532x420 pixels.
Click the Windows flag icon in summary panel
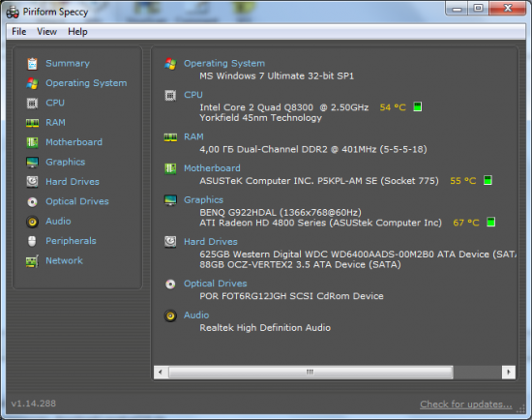coord(170,64)
